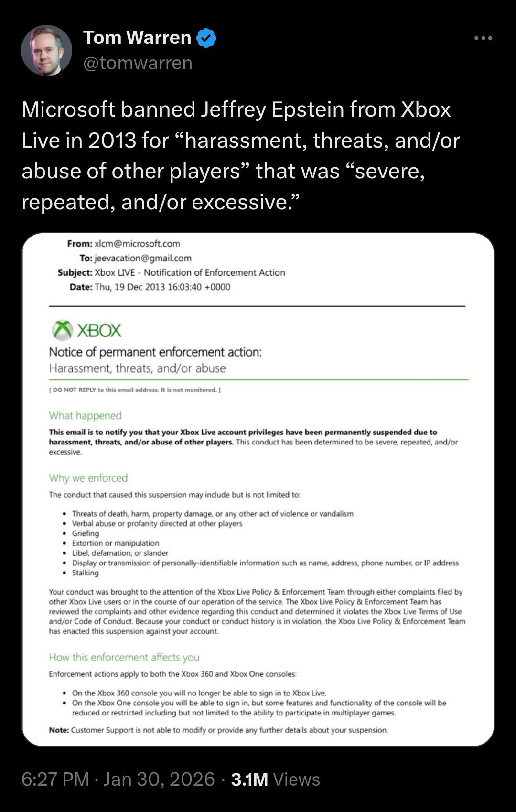
Task: Click the jeevacation@gmail.com recipient address
Action: 143,258
